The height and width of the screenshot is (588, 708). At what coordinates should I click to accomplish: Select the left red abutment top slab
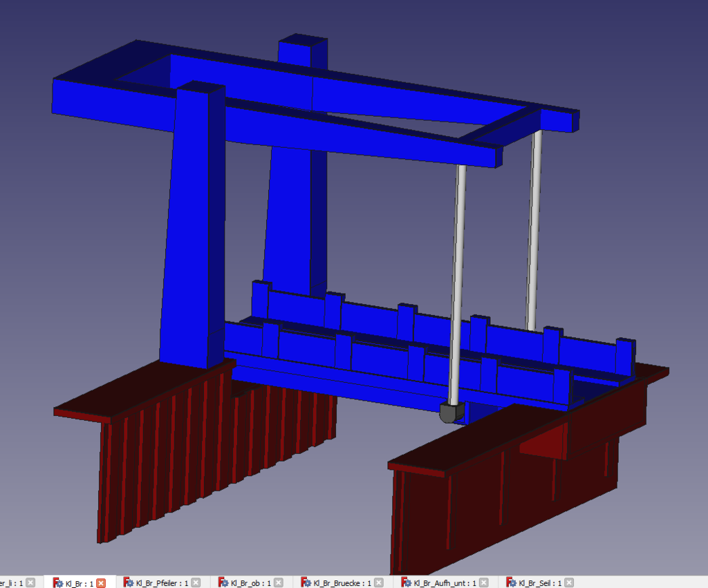coord(138,394)
